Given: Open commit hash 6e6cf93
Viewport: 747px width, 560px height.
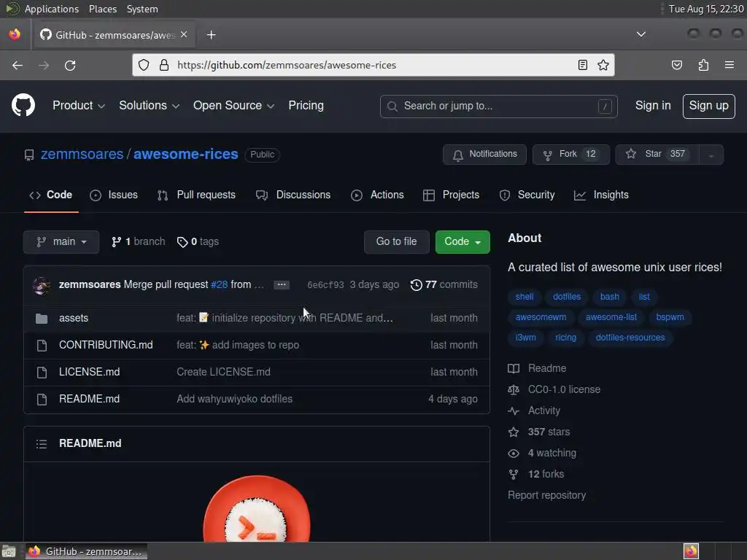Looking at the screenshot, I should pos(325,285).
